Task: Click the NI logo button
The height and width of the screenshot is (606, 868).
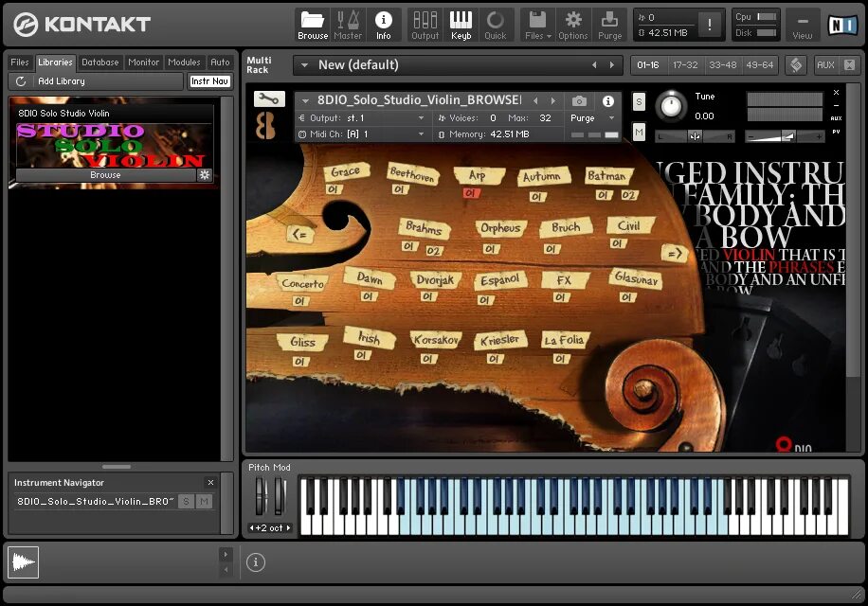Action: 842,25
